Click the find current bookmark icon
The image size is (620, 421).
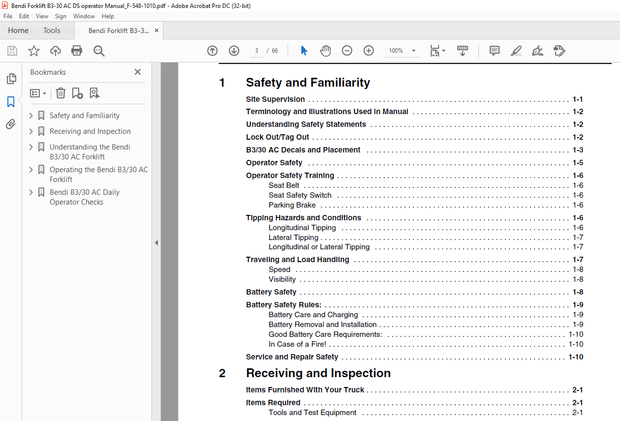tap(94, 93)
